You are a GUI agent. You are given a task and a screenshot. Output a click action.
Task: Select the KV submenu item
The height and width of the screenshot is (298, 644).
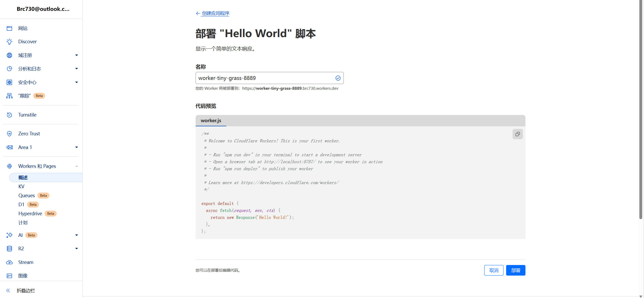21,187
